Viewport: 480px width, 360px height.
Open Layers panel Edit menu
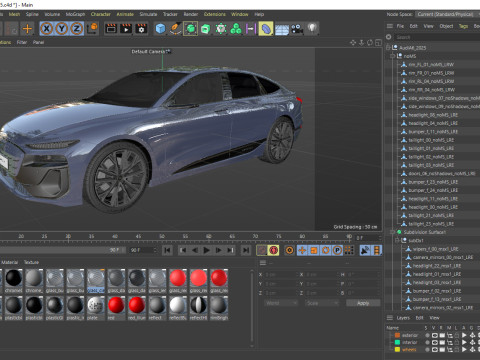click(x=419, y=318)
